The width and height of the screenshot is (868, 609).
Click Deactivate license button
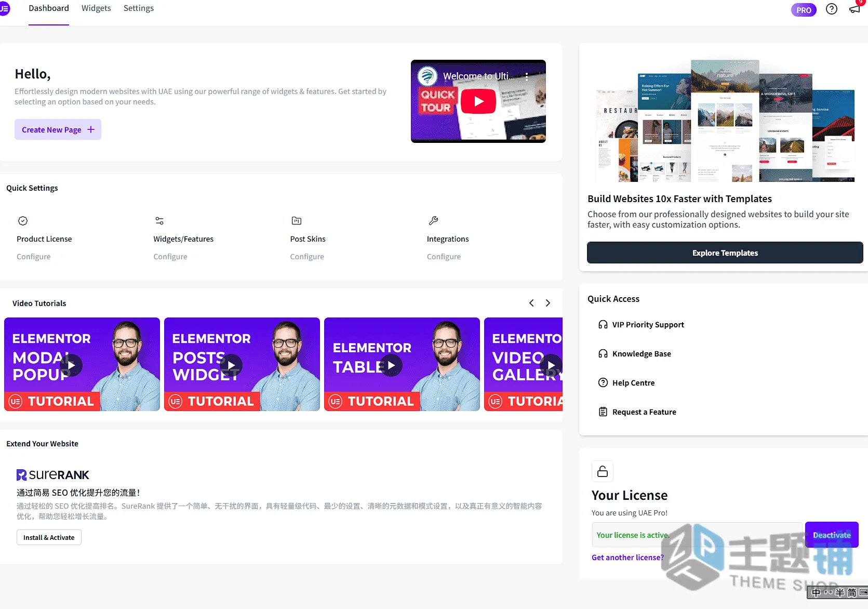(832, 535)
